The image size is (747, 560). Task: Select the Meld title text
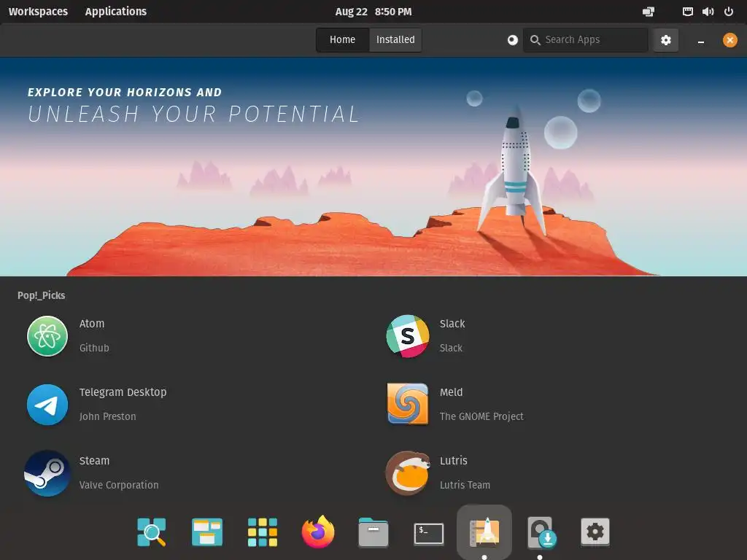(451, 392)
